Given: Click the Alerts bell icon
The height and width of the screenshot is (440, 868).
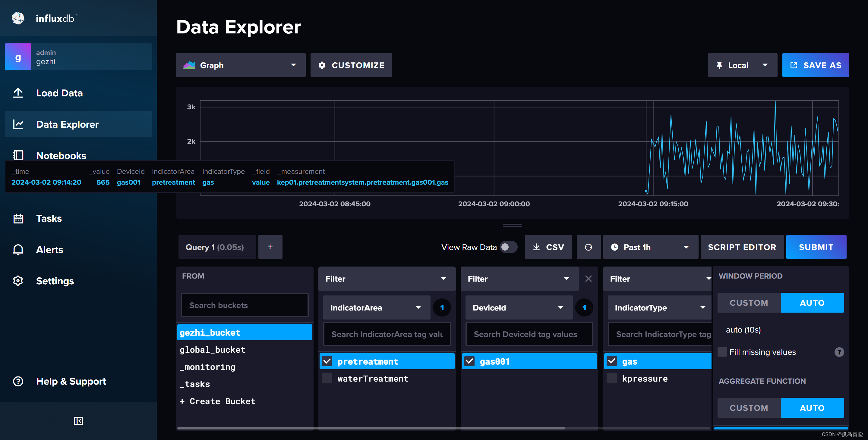Looking at the screenshot, I should (18, 249).
